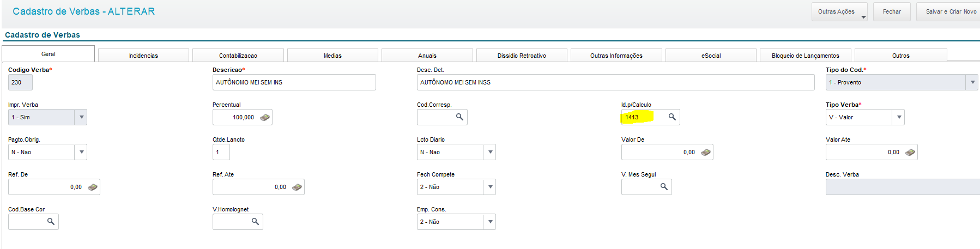Open calculator icon in Ref. Ate field
The image size is (980, 249).
(297, 187)
